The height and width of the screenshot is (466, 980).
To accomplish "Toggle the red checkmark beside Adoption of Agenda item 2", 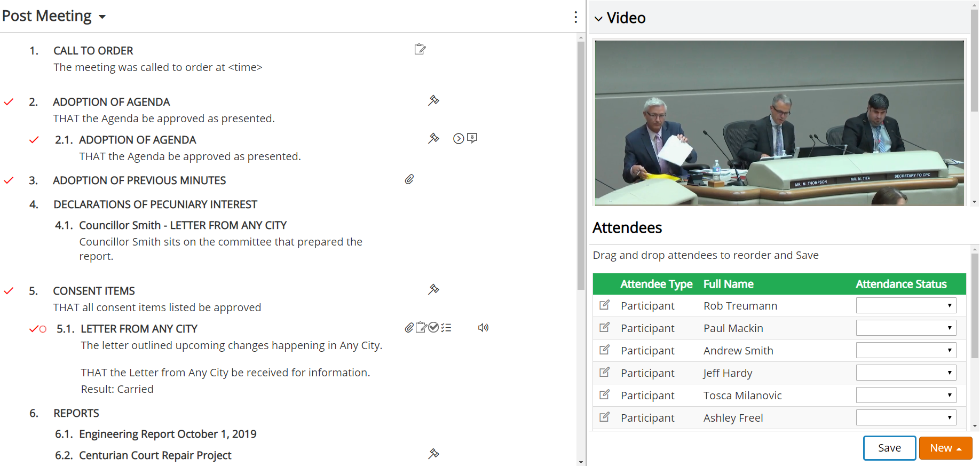I will (x=9, y=102).
